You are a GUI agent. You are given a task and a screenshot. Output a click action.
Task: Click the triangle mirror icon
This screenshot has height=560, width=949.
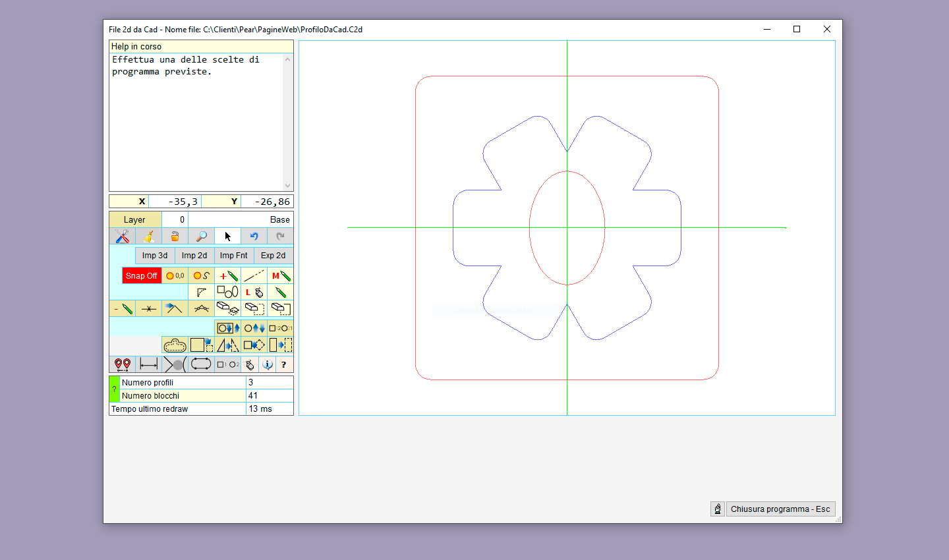click(227, 345)
